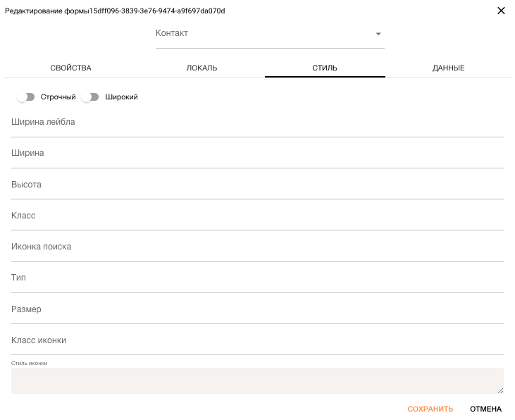Click the Класс иконки field
The height and width of the screenshot is (420, 515).
point(257,342)
